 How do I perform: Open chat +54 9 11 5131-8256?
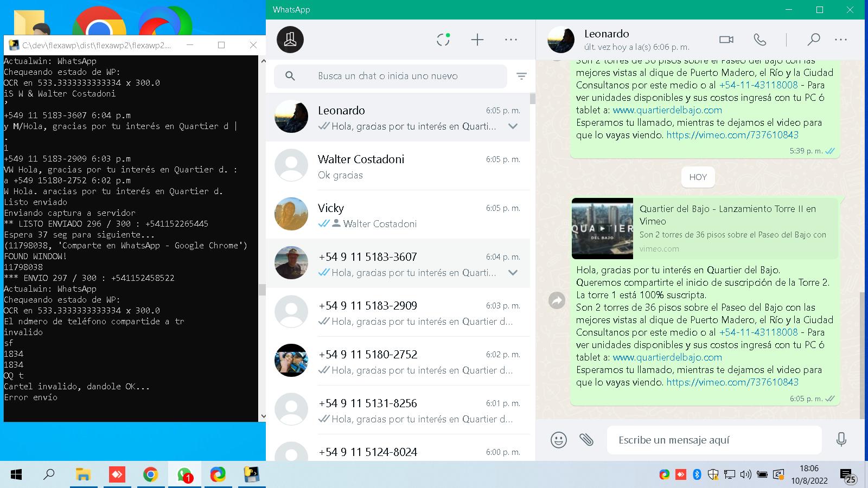[x=398, y=410]
